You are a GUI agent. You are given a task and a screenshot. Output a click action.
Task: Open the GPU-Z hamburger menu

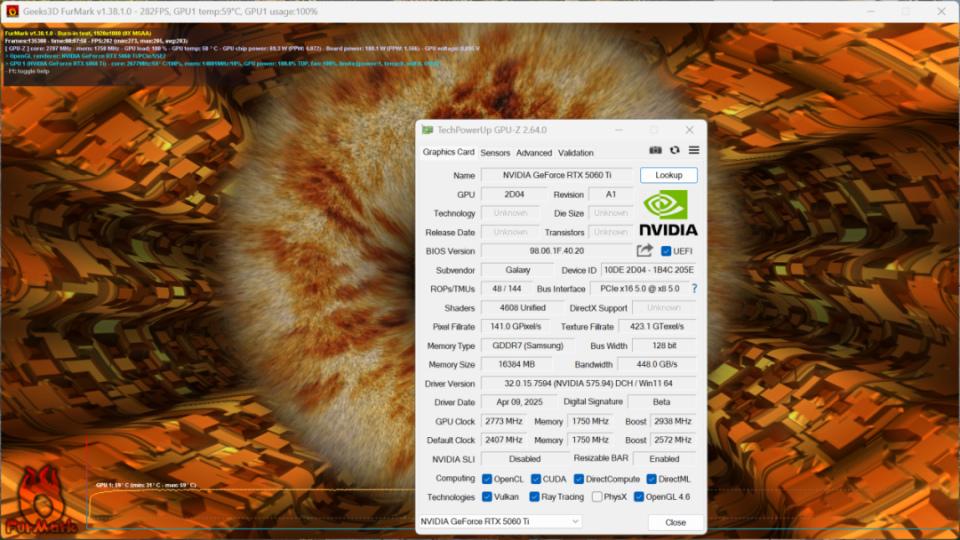point(694,150)
